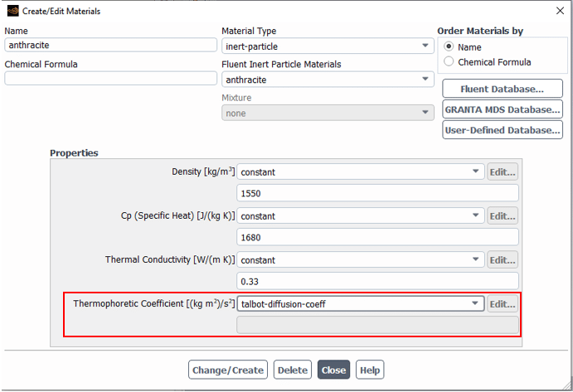Open GRANTA MDS Database
573x392 pixels.
(x=502, y=109)
